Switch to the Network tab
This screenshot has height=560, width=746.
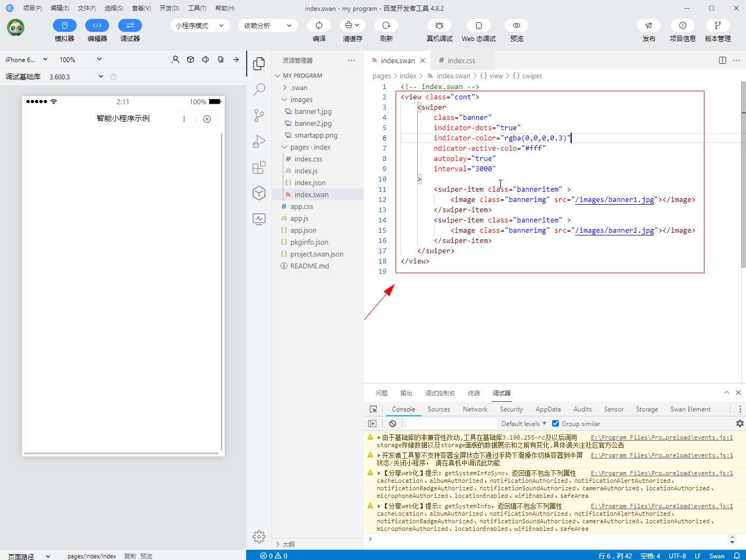475,409
